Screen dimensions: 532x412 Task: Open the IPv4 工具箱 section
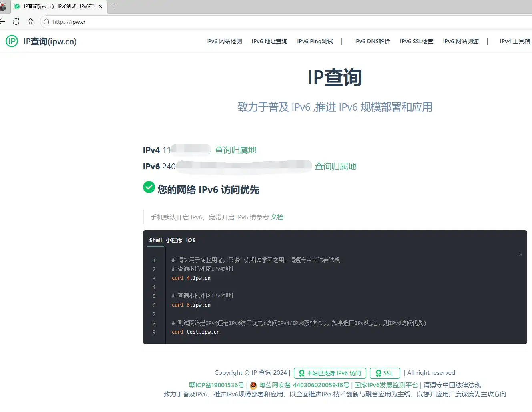click(515, 41)
